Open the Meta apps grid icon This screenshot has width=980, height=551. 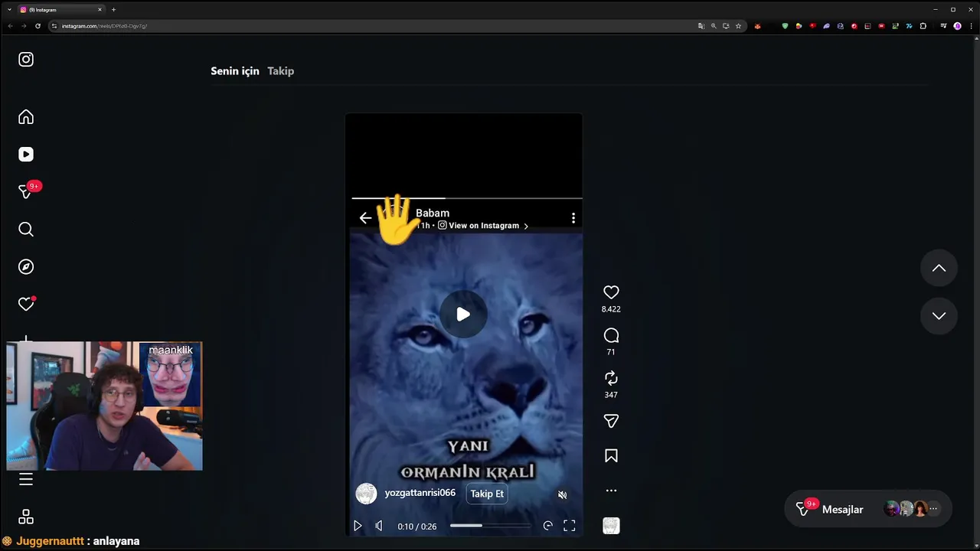pyautogui.click(x=26, y=517)
